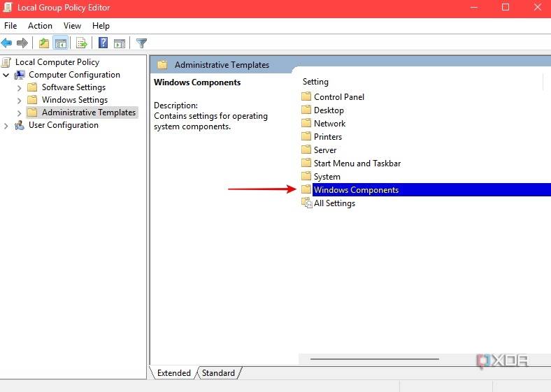Select the Network list entry
The image size is (551, 392).
329,124
